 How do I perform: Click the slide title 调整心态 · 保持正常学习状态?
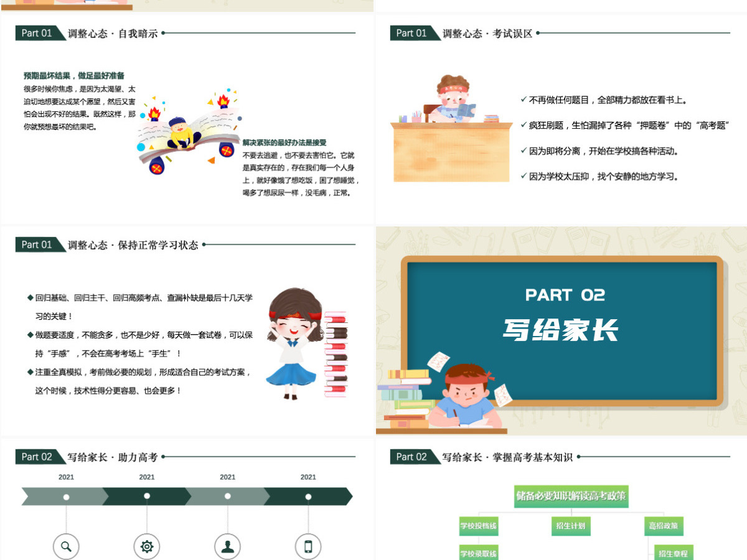[x=133, y=245]
